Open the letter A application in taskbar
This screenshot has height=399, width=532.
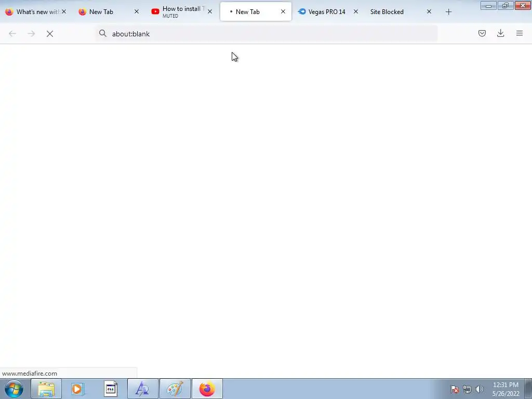click(x=142, y=389)
